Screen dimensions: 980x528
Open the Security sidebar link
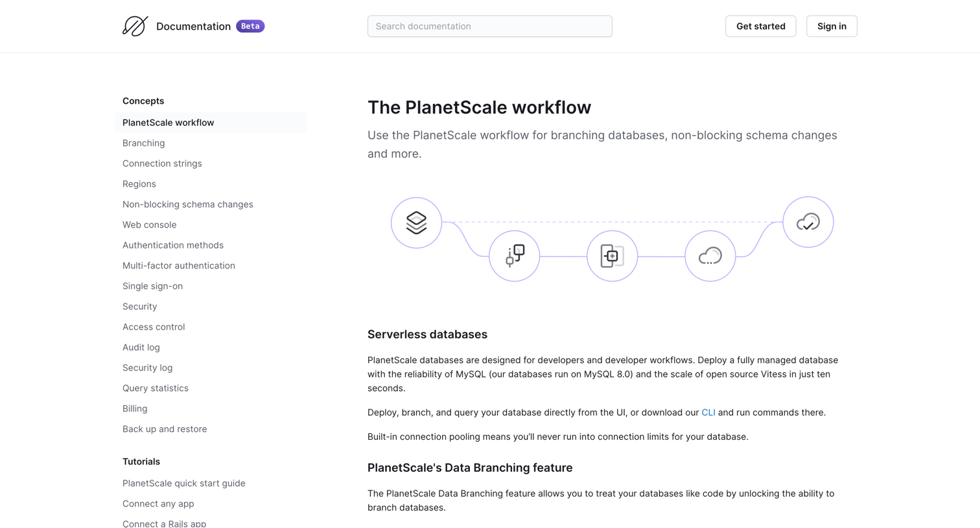(140, 306)
